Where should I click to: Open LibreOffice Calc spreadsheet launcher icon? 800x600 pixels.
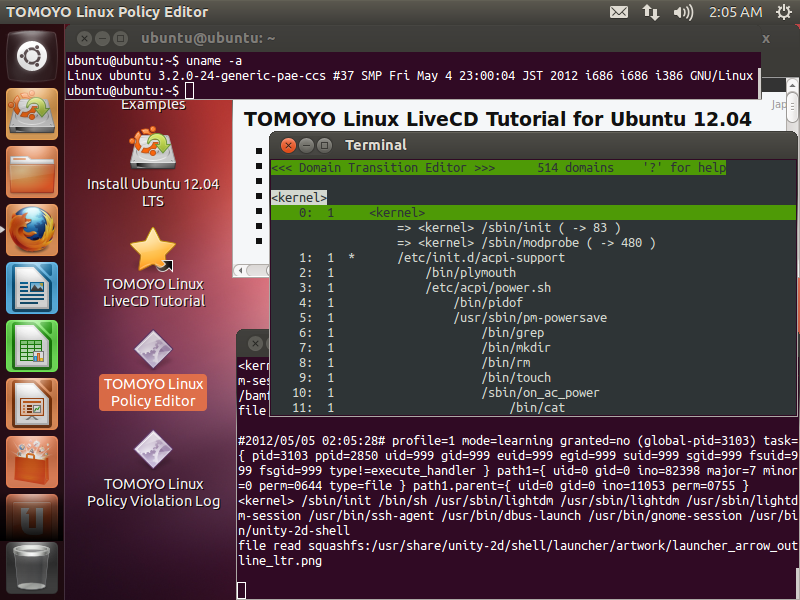click(x=32, y=346)
